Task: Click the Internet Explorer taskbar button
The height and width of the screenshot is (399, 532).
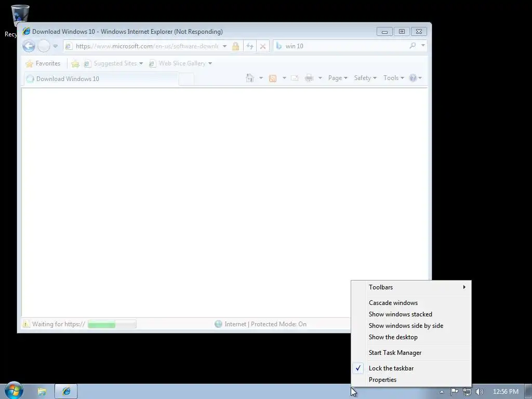Action: click(x=66, y=392)
